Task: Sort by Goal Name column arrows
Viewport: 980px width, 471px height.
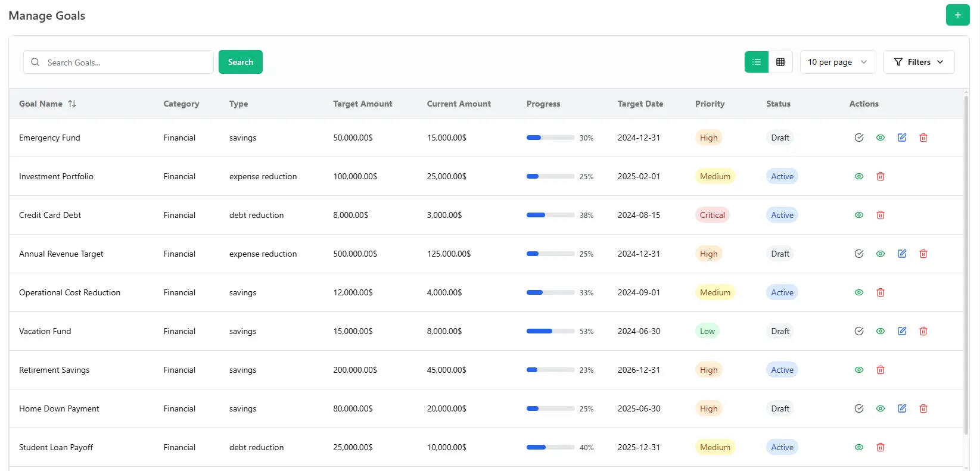Action: 72,104
